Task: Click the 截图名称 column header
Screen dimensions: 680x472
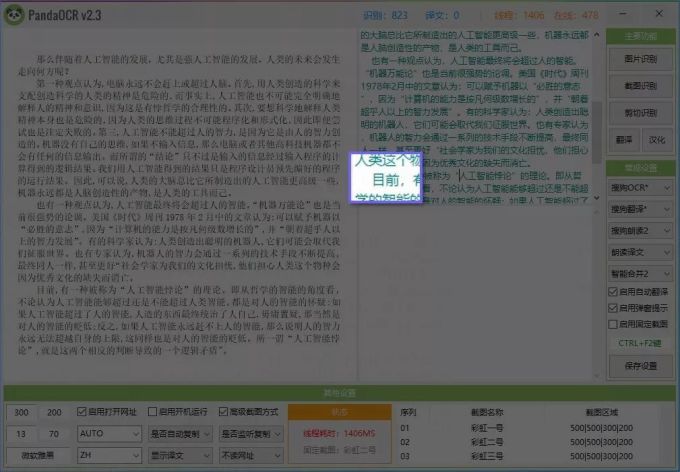Action: click(487, 412)
